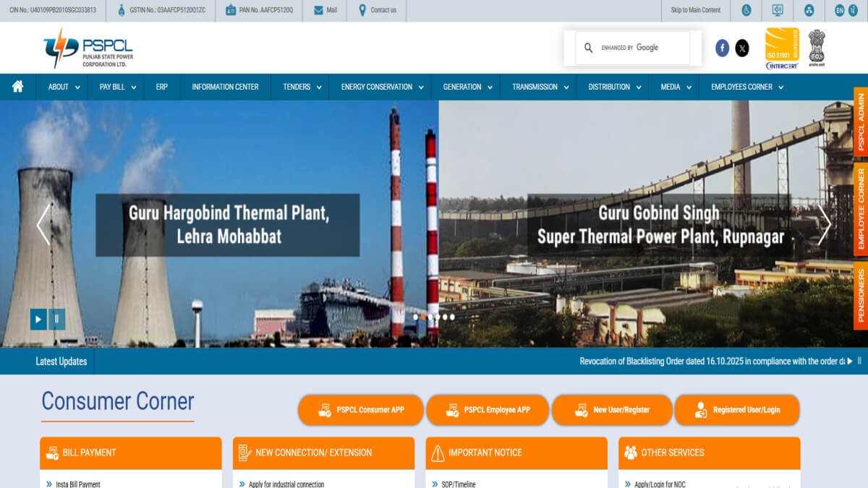
Task: Expand the PAY BILL menu
Action: pos(117,87)
